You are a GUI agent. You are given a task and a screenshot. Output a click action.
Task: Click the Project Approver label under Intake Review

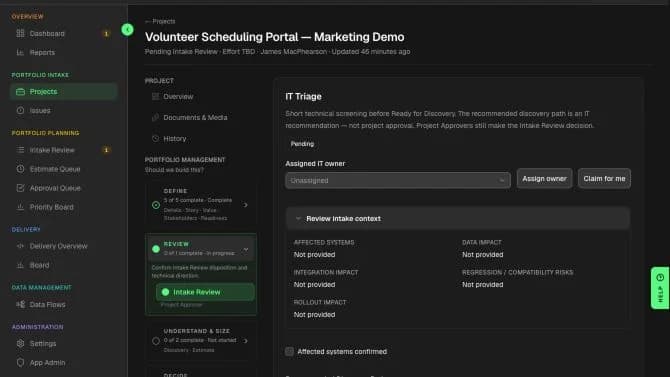coord(181,305)
